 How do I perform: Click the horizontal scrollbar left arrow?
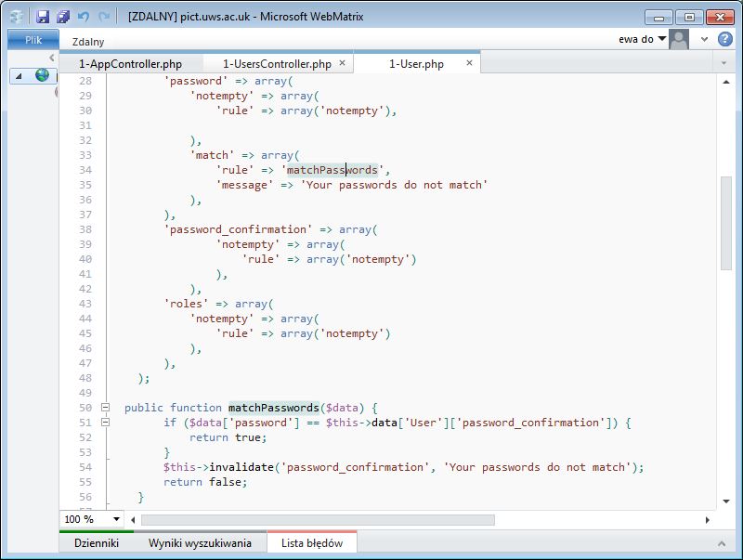[133, 520]
